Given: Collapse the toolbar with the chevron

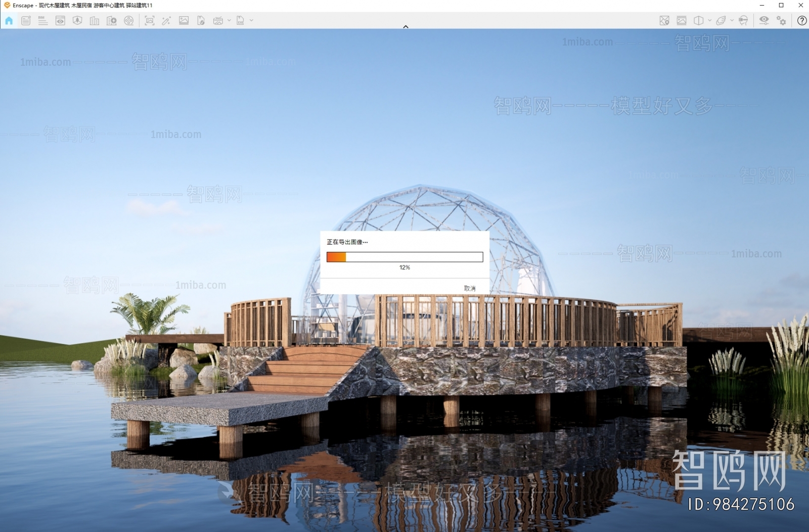Looking at the screenshot, I should 406,27.
